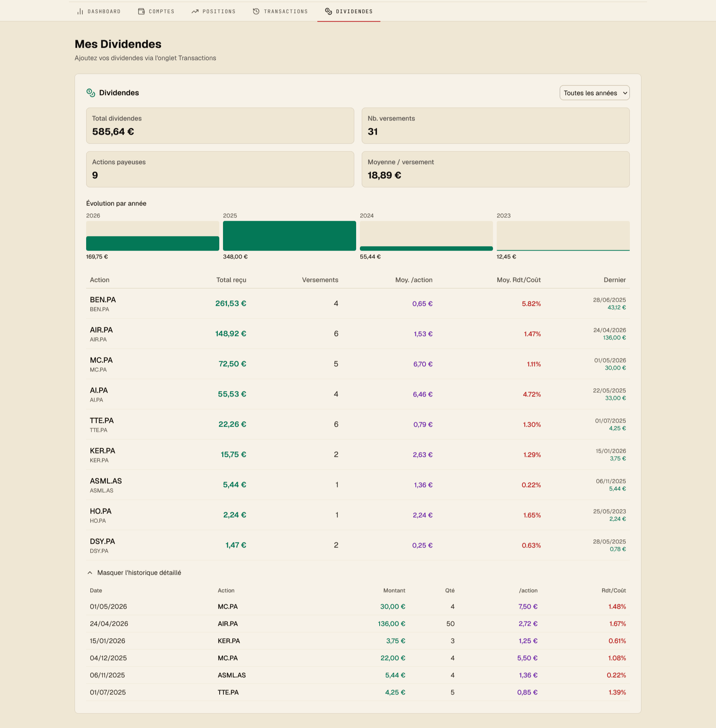This screenshot has width=716, height=728.
Task: Click the Dashboard bar chart icon
Action: tap(80, 12)
